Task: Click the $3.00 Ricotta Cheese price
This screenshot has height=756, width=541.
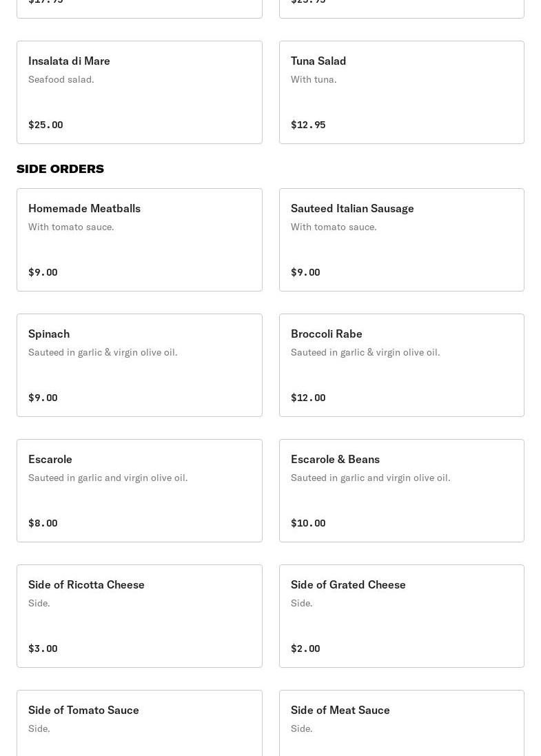Action: [x=43, y=648]
